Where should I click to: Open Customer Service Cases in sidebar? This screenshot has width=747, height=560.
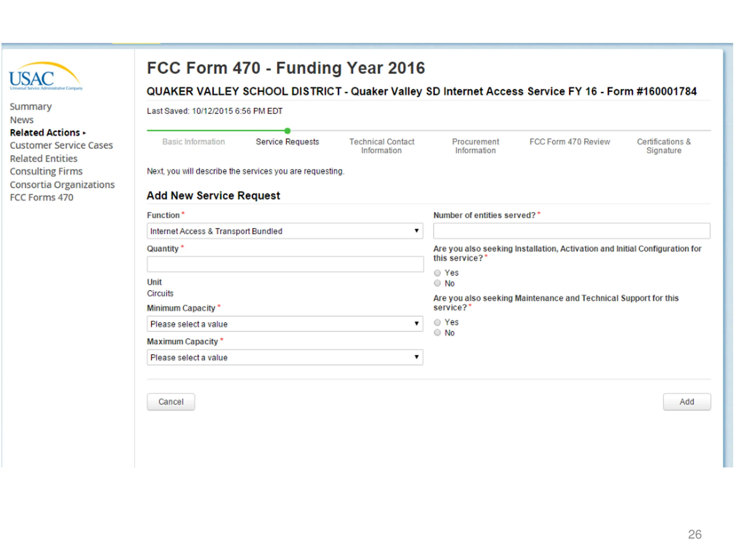(61, 146)
